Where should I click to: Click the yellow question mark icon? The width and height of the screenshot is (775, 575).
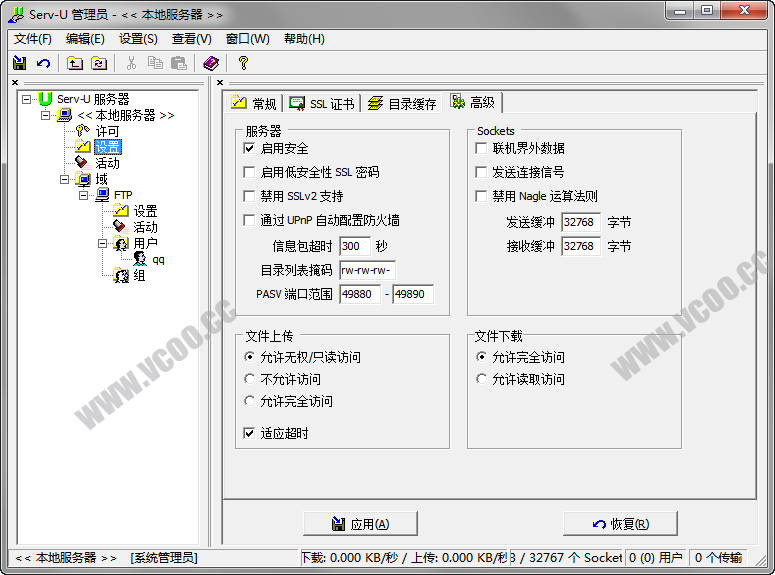coord(242,63)
